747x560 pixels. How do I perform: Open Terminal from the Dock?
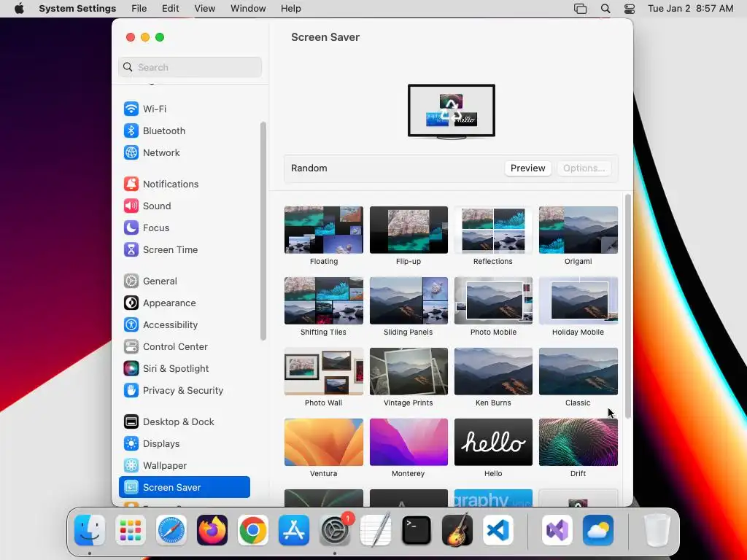[x=417, y=530]
